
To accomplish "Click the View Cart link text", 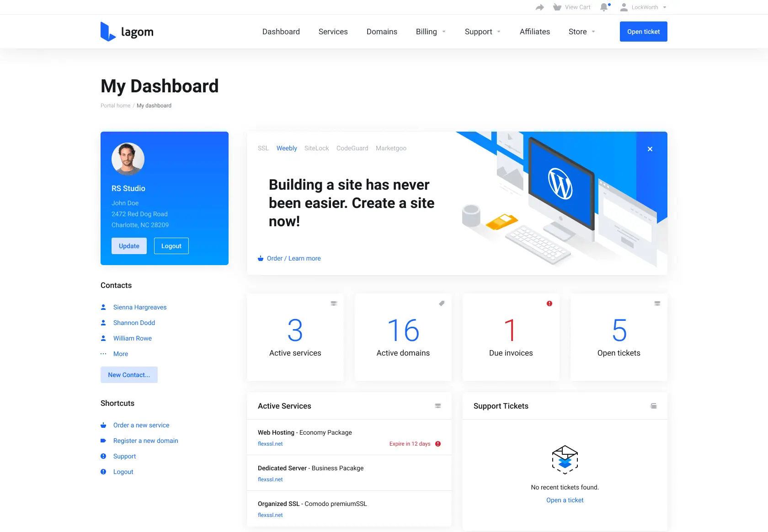I will [578, 7].
